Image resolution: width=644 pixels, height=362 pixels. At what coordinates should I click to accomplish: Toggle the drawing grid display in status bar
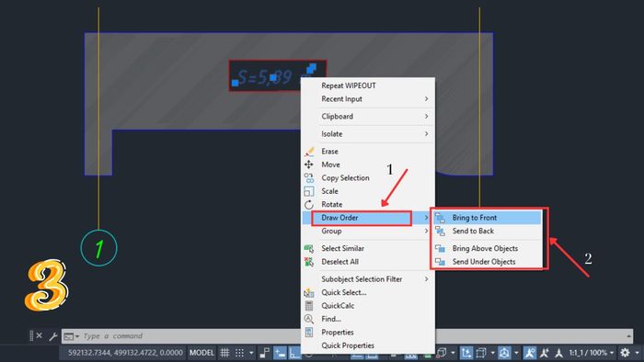pos(224,353)
